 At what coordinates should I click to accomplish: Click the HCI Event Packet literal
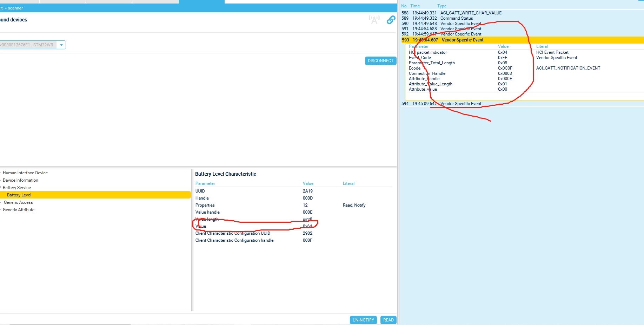[552, 52]
